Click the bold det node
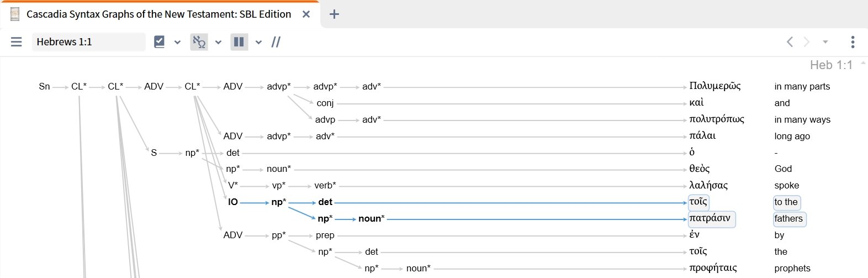Image resolution: width=868 pixels, height=278 pixels. [x=325, y=202]
